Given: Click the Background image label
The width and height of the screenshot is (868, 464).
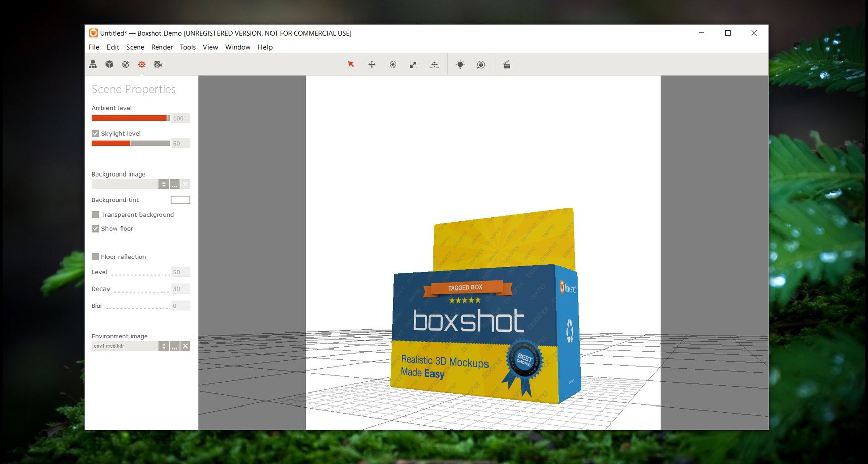Looking at the screenshot, I should point(119,174).
